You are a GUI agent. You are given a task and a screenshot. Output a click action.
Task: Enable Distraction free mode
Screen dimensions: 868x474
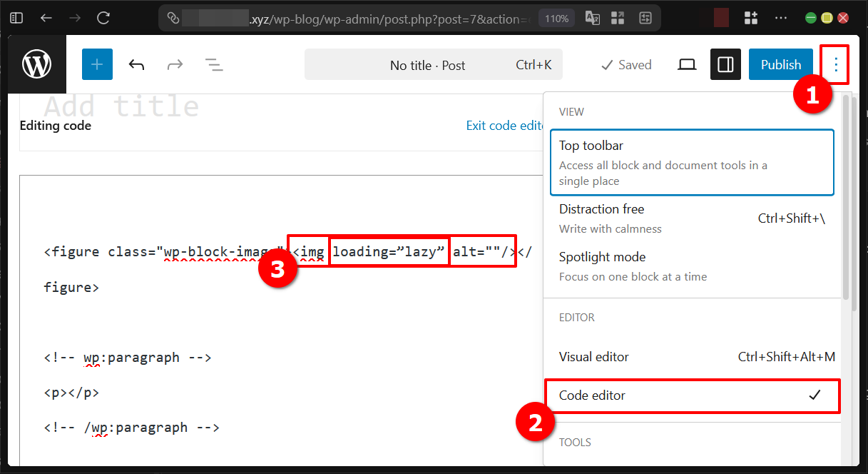click(601, 208)
